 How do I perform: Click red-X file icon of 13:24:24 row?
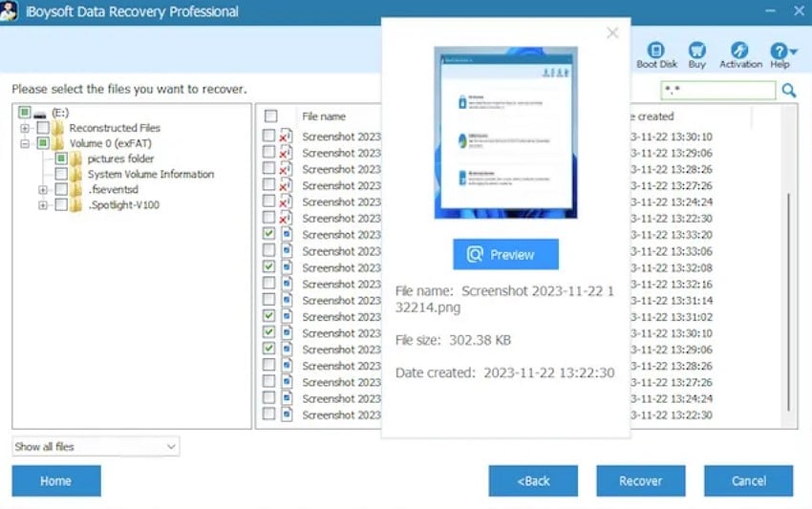[286, 201]
